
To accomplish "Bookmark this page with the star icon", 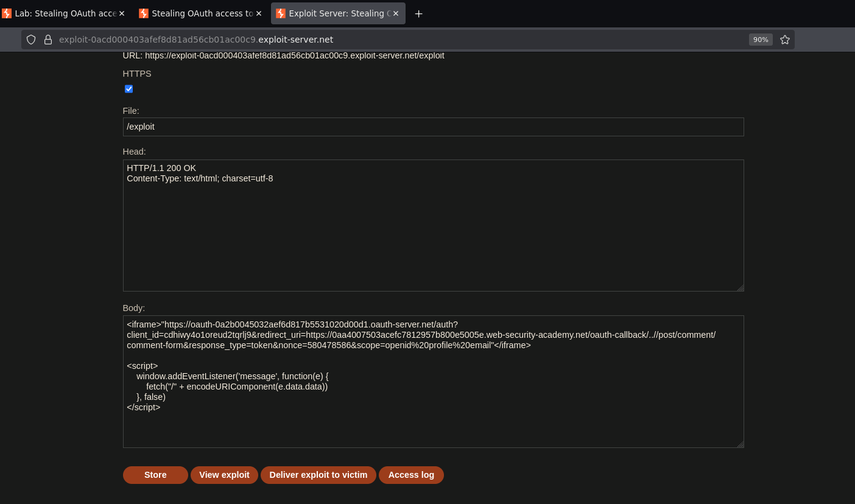I will tap(785, 40).
